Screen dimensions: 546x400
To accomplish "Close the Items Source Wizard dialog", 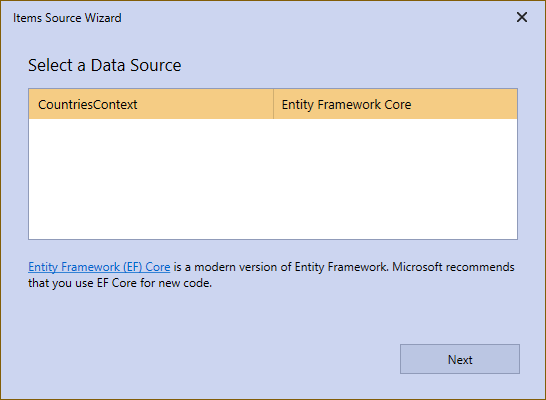I will tap(522, 17).
